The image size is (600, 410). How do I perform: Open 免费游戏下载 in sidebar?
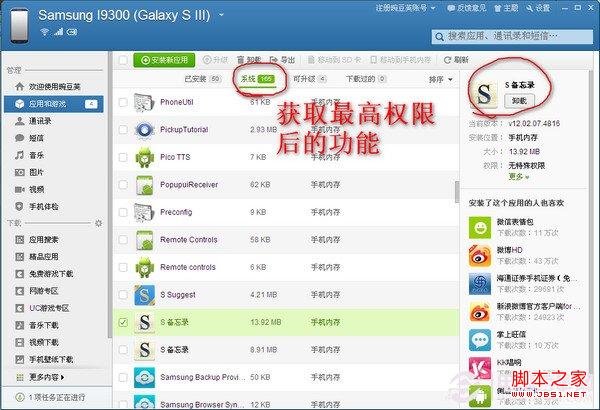click(54, 274)
